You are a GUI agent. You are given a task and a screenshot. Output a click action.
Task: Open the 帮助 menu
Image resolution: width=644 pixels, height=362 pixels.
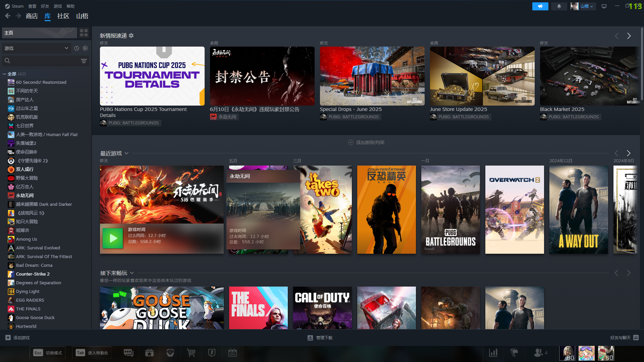[x=70, y=6]
